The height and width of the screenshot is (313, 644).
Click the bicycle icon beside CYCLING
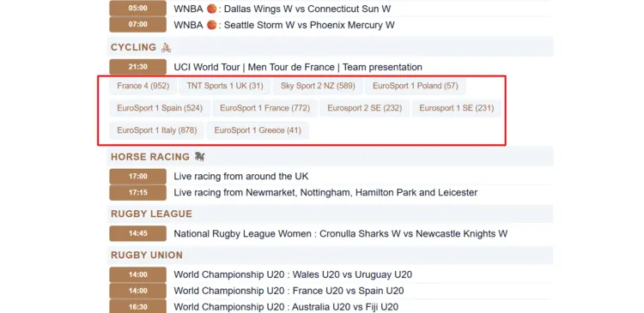coord(166,47)
